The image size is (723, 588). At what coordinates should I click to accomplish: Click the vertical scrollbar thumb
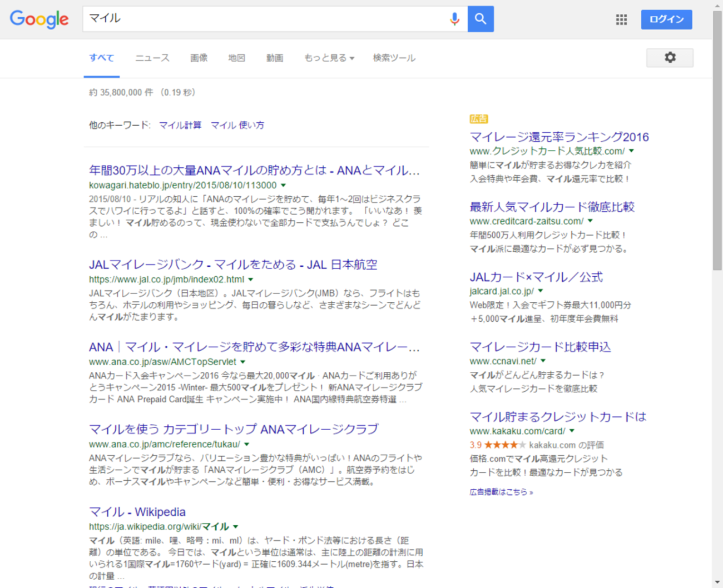[717, 140]
